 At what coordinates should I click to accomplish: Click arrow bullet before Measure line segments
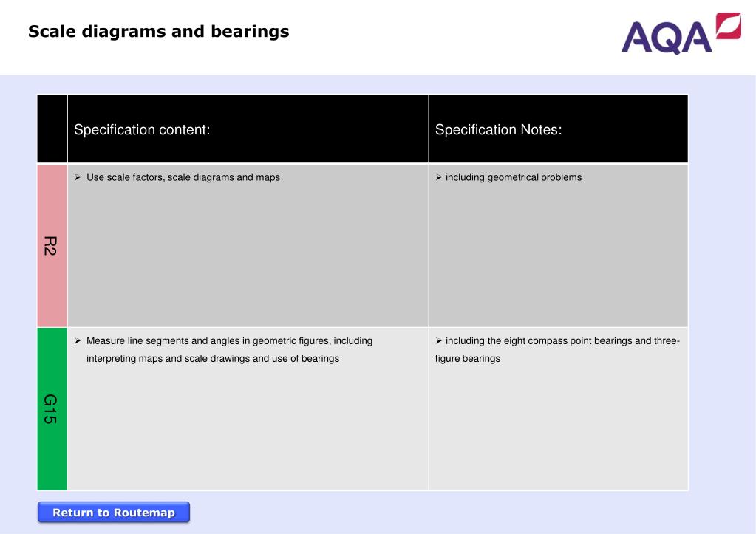click(x=78, y=340)
